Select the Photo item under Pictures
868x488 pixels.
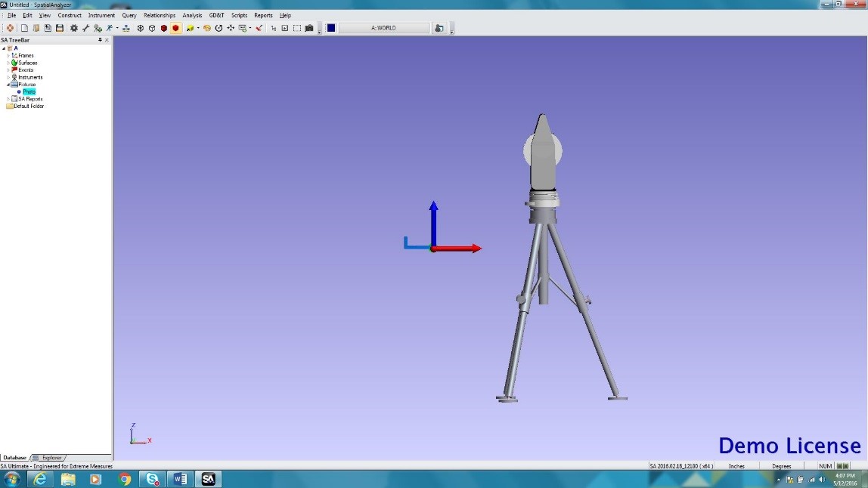coord(29,91)
